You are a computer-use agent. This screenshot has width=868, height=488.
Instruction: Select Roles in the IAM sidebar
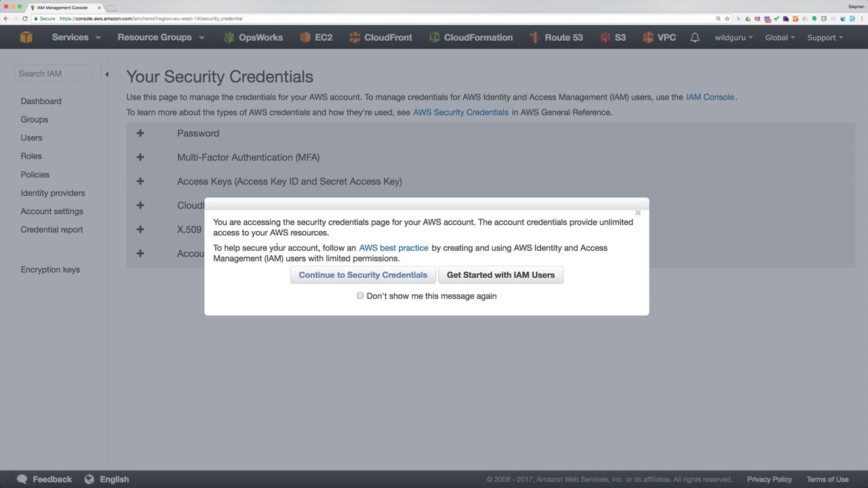coord(31,156)
